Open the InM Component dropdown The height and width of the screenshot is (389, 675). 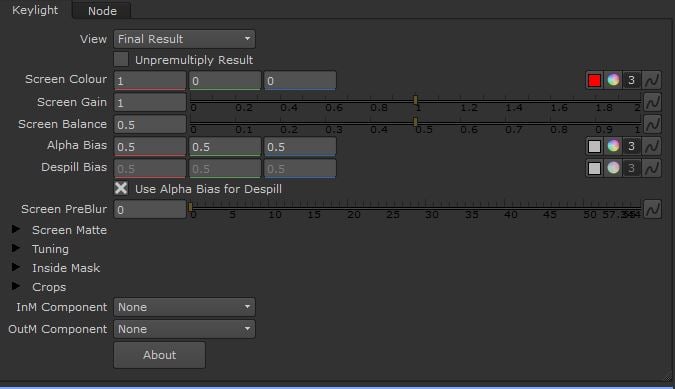point(184,307)
